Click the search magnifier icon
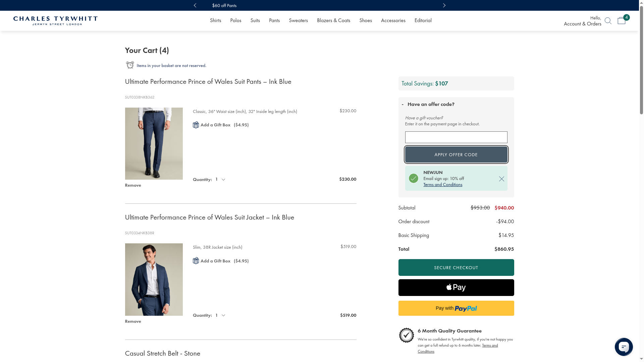 [x=608, y=21]
